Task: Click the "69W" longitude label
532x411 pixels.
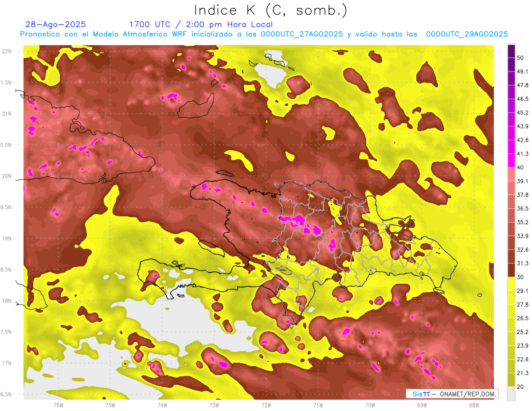Action: tap(422, 405)
